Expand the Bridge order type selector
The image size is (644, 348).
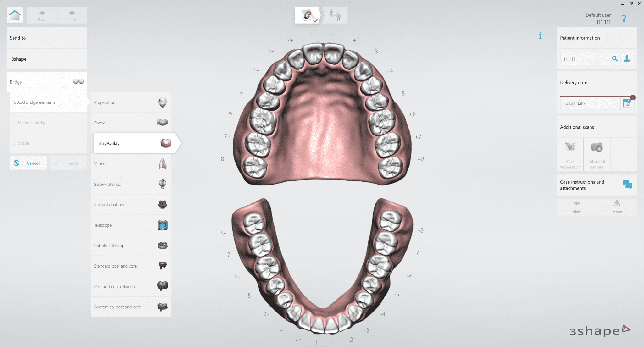point(47,82)
